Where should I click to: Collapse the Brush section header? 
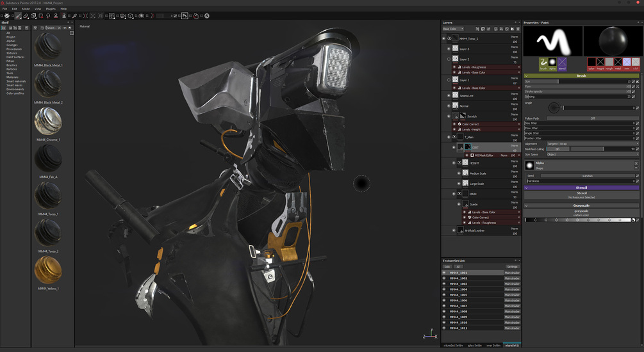click(581, 76)
